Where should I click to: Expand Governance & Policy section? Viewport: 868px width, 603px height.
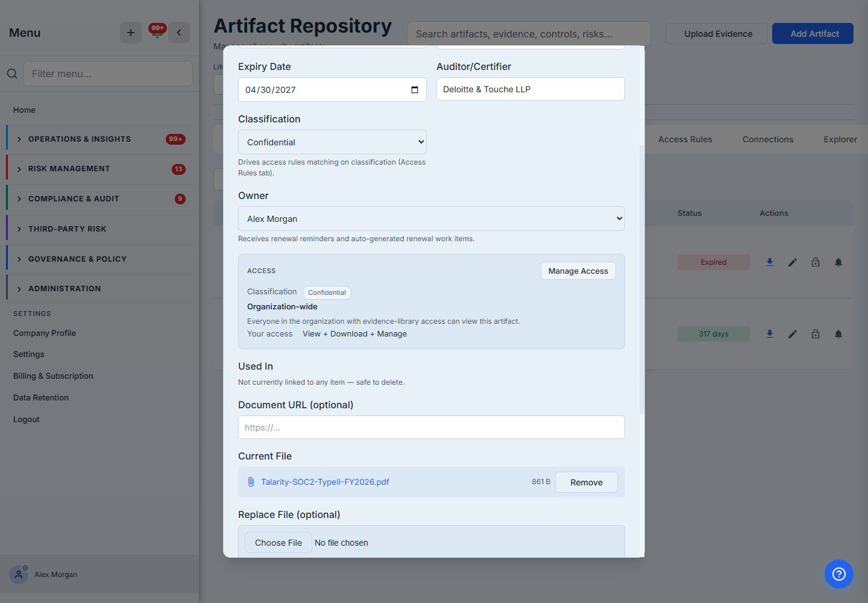99,259
